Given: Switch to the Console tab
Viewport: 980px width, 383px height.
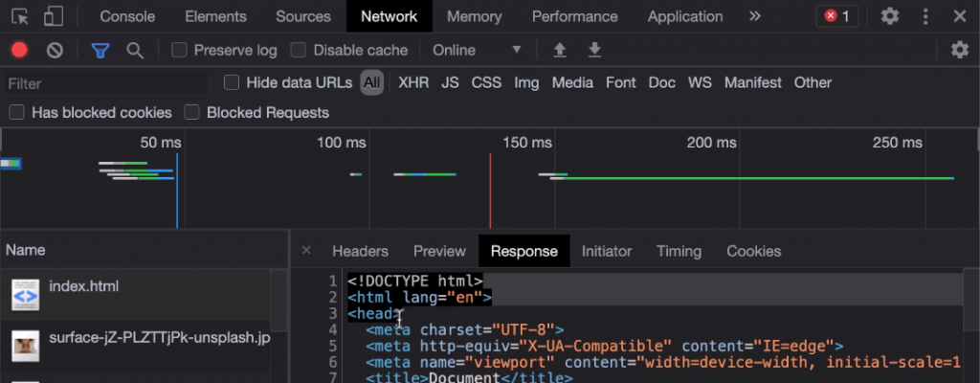Looking at the screenshot, I should (127, 16).
